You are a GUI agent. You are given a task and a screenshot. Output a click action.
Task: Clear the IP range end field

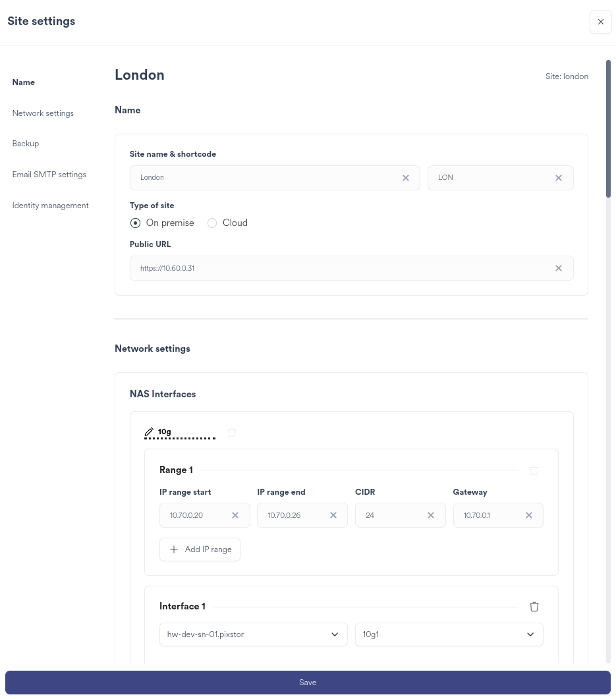(333, 515)
